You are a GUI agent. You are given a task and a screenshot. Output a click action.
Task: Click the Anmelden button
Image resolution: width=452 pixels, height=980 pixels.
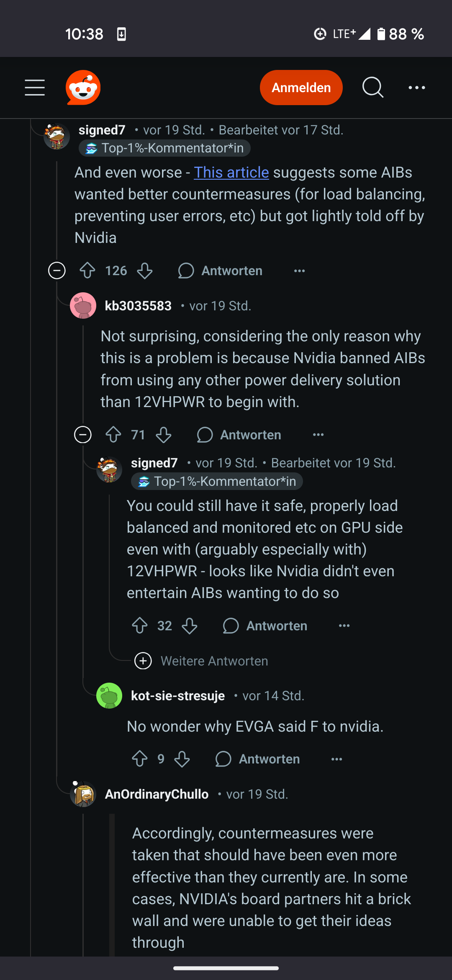[x=301, y=87]
